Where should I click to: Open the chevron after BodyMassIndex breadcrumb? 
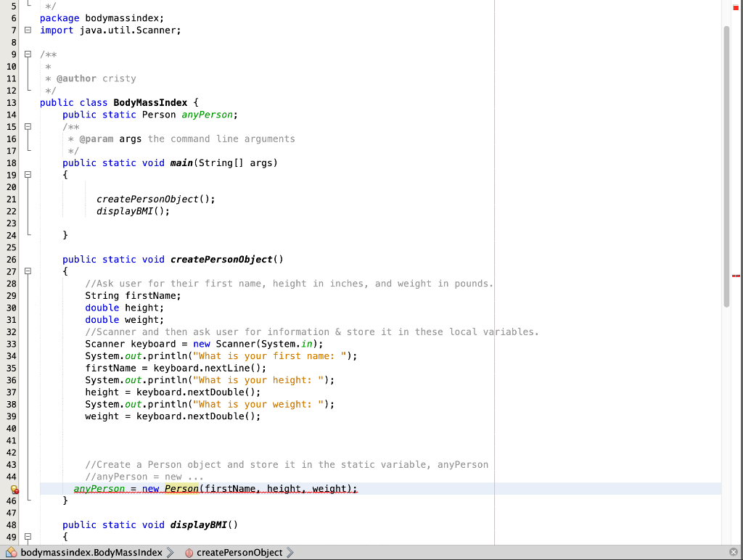pos(170,552)
